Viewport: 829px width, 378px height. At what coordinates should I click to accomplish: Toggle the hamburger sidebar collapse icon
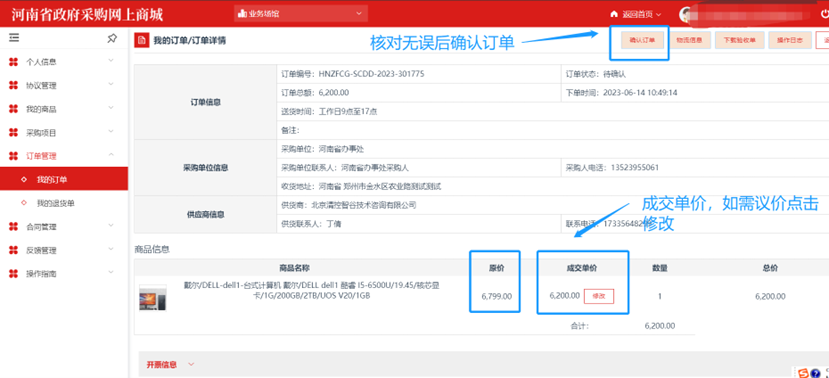14,38
